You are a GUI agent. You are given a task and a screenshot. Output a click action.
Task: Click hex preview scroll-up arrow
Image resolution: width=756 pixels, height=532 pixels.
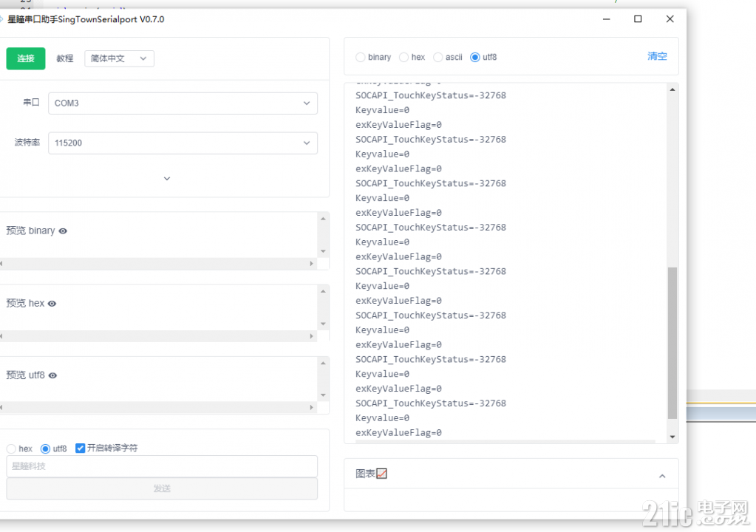(323, 292)
